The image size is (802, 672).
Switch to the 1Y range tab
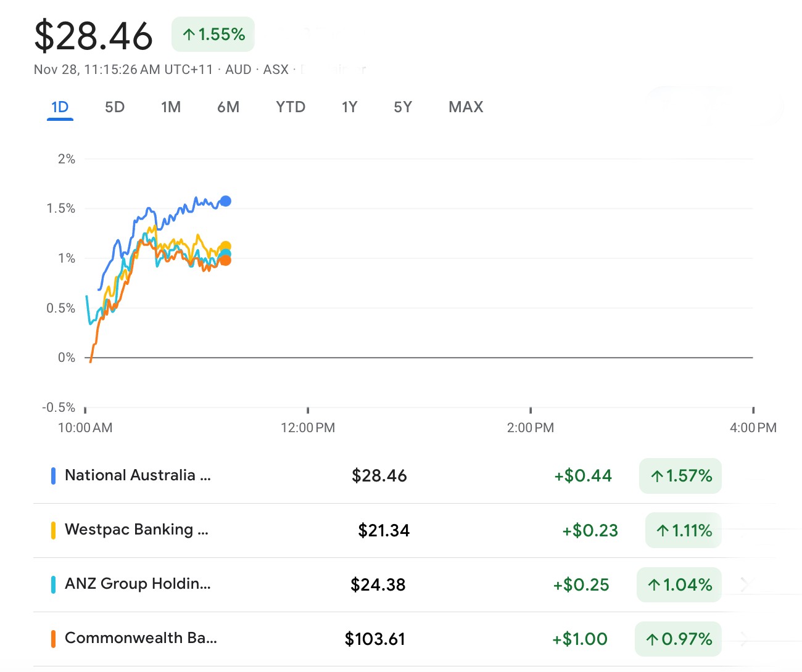[x=350, y=107]
